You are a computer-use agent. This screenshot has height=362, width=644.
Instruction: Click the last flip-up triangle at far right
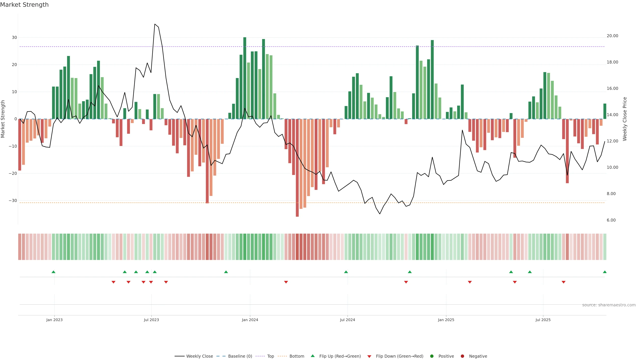point(604,272)
